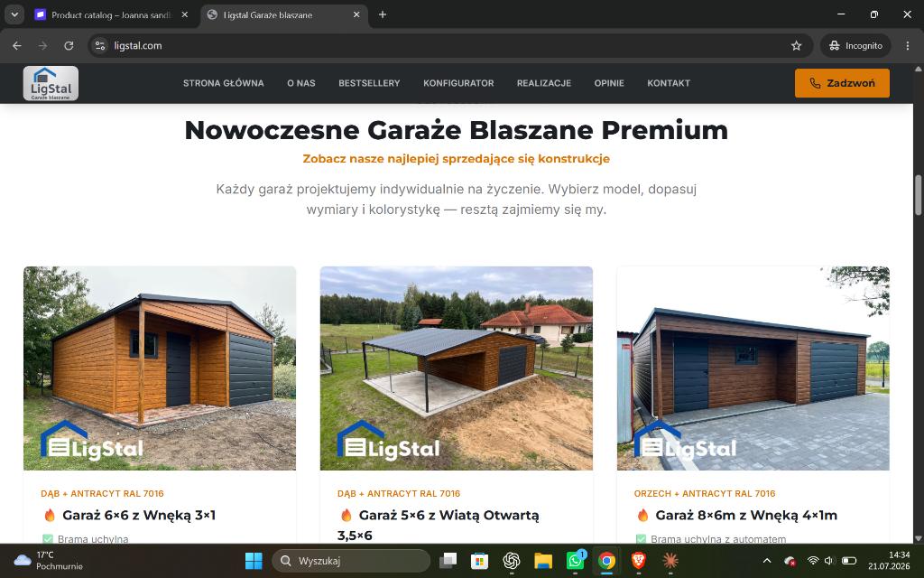Open Task View on the taskbar
Screen dimensions: 924x578
(x=448, y=560)
